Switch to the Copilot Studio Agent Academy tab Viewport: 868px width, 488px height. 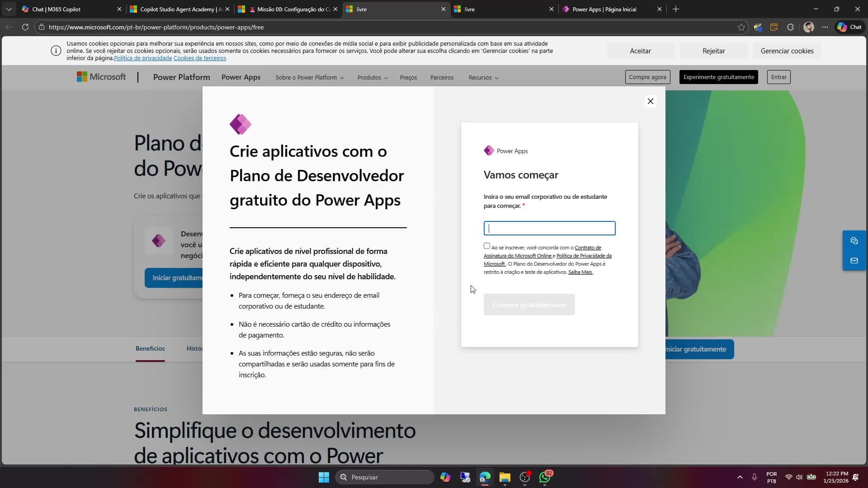point(176,9)
